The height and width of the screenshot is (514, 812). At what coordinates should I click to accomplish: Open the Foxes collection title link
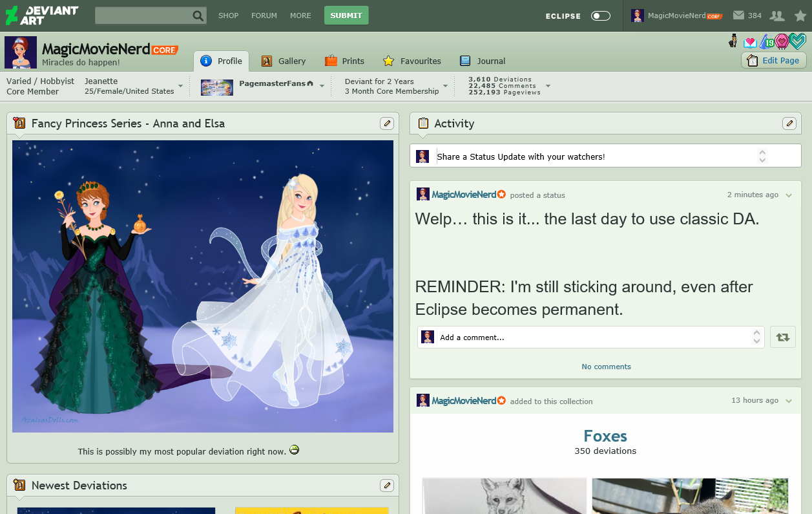(605, 436)
